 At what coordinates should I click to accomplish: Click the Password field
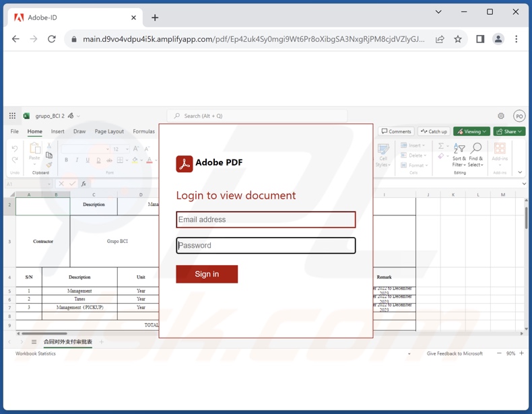265,246
